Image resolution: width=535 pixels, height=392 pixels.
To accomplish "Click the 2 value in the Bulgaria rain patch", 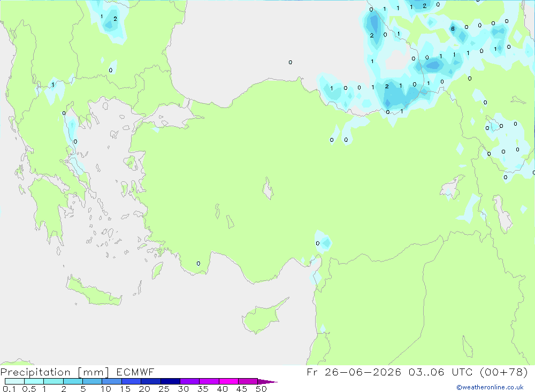I will pos(116,19).
